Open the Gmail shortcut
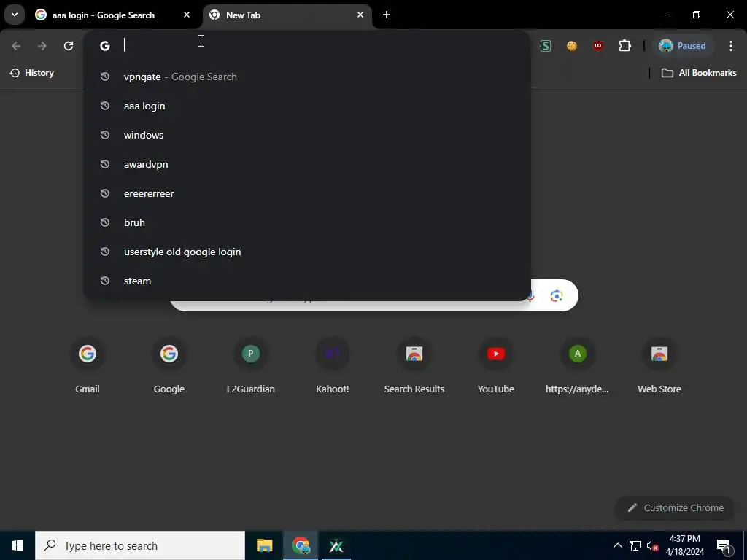Viewport: 747px width, 560px height. [x=88, y=367]
